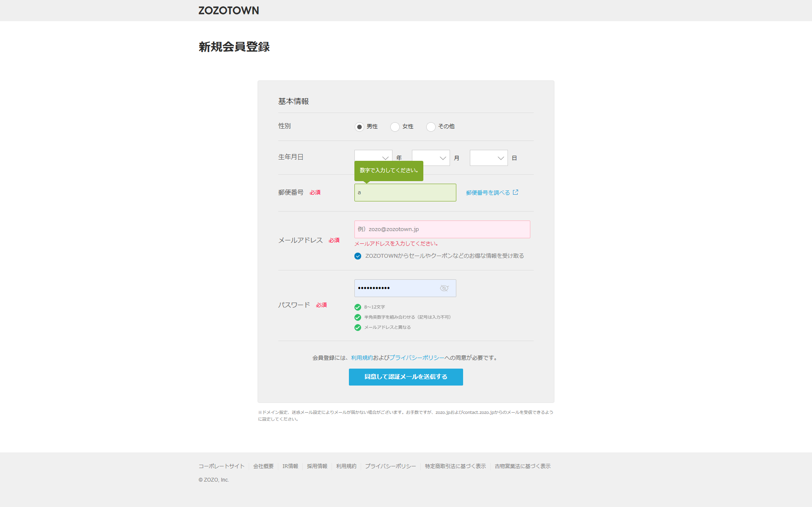The height and width of the screenshot is (507, 812).
Task: Click the 8〜12文字 password rule text
Action: pos(375,307)
